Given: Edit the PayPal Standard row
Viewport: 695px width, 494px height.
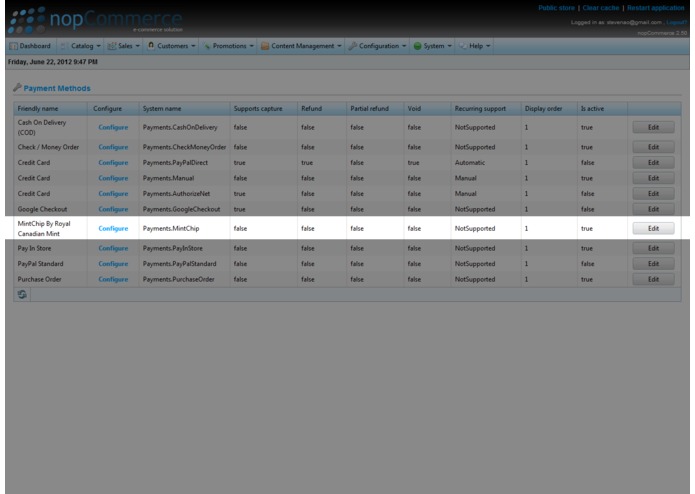Looking at the screenshot, I should (653, 264).
